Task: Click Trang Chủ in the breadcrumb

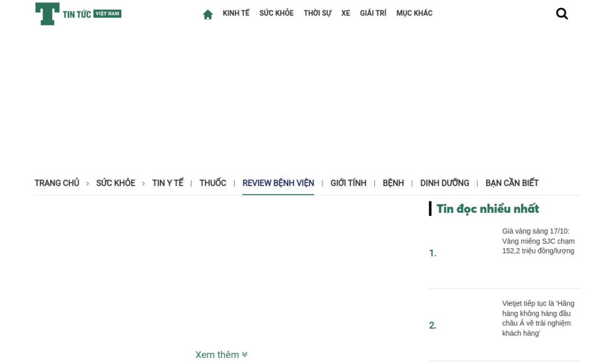Action: tap(57, 183)
